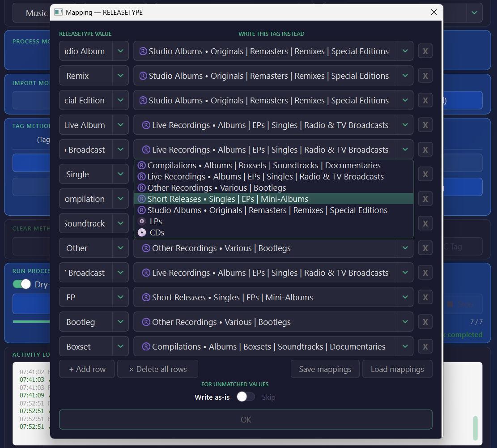
Task: Open the tag dropdown beside Boxset
Action: click(x=405, y=346)
